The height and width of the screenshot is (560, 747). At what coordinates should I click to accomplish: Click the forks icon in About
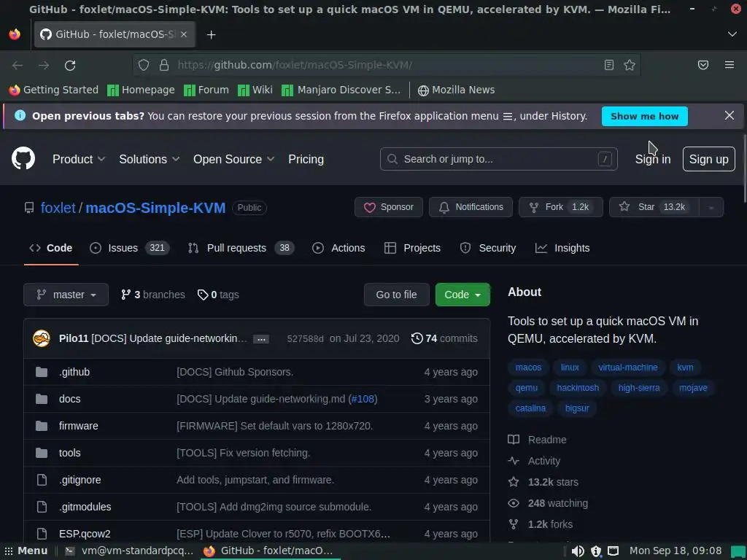click(514, 524)
